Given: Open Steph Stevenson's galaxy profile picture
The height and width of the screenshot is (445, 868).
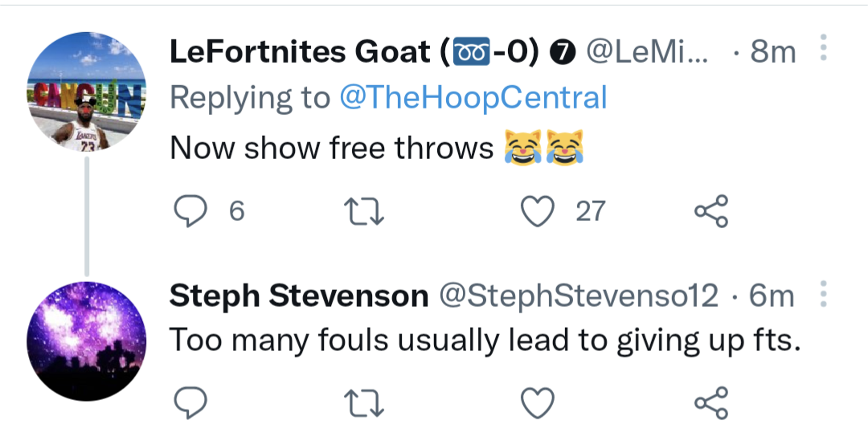Looking at the screenshot, I should pyautogui.click(x=86, y=341).
